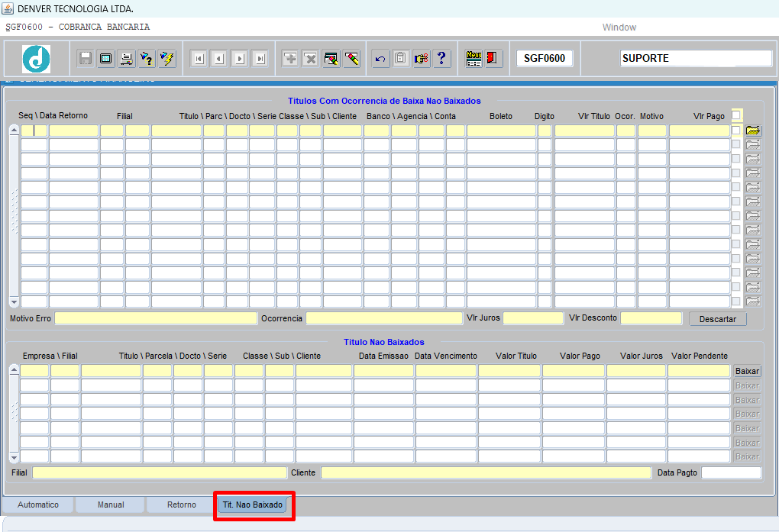The image size is (779, 532).
Task: Click the Delete Record X icon
Action: coord(311,59)
